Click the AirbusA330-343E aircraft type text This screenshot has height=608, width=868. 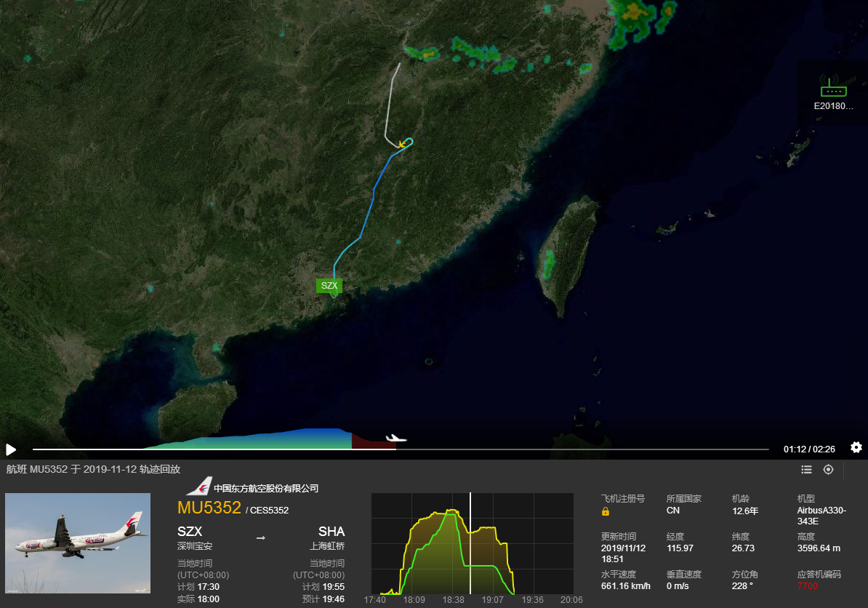[x=821, y=516]
